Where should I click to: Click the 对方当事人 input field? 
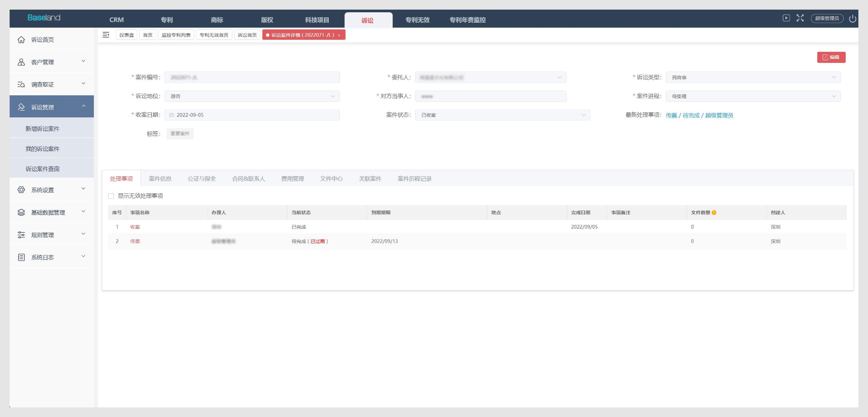point(491,96)
